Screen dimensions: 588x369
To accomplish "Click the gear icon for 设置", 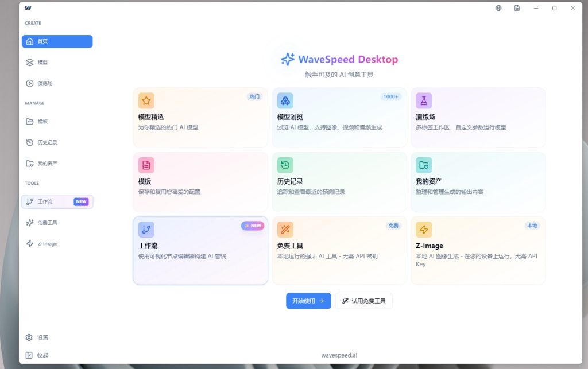I will [29, 337].
